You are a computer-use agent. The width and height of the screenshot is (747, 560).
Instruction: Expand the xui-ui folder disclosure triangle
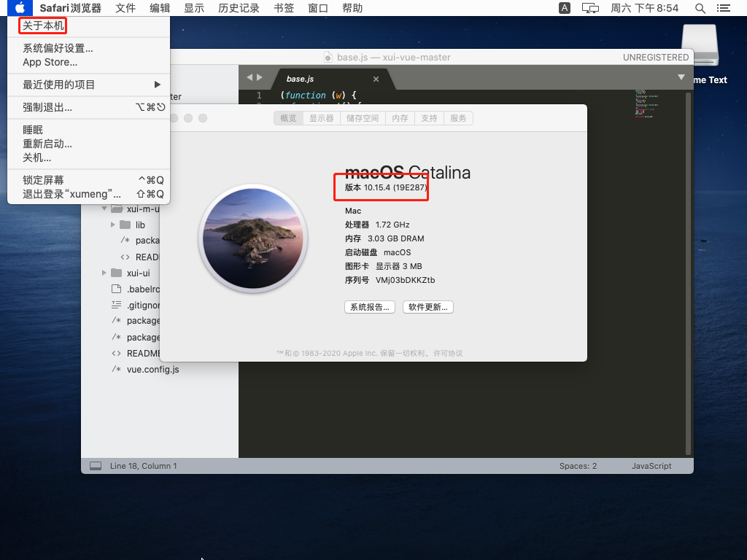[x=104, y=273]
